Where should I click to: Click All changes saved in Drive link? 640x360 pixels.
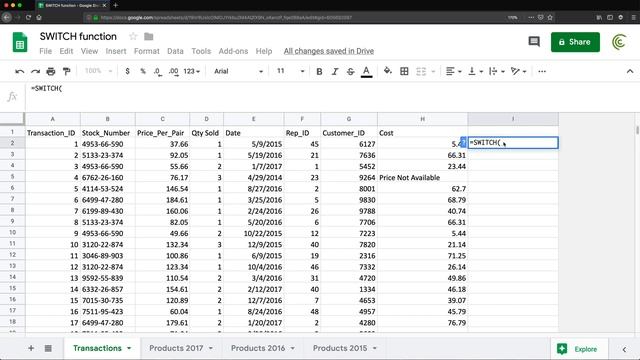point(329,51)
